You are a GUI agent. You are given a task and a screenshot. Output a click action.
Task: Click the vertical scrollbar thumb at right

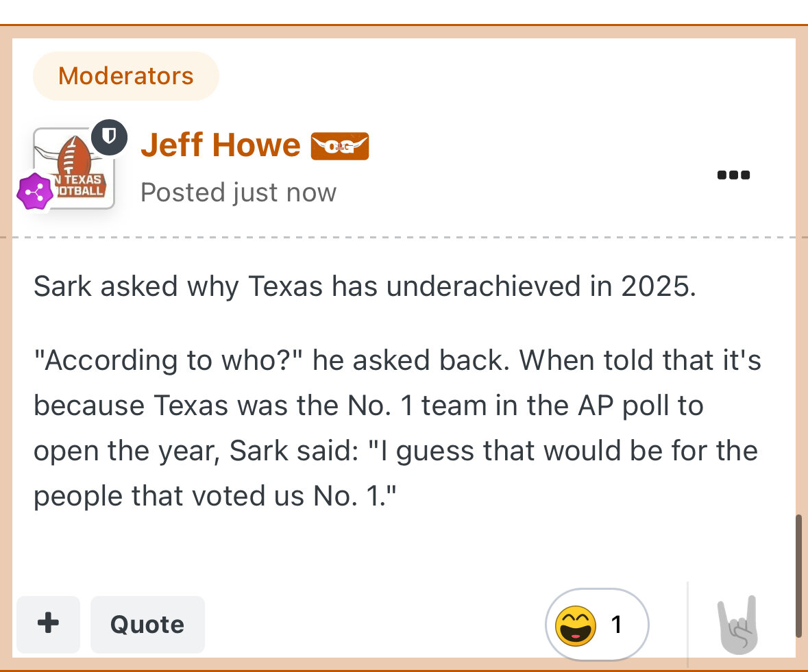(798, 575)
